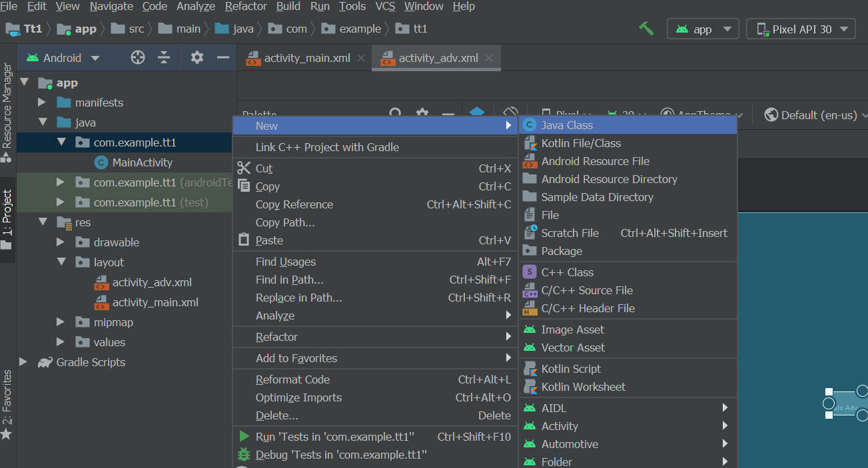Viewport: 868px width, 468px height.
Task: Close the activity_main.xml tab
Action: click(361, 58)
